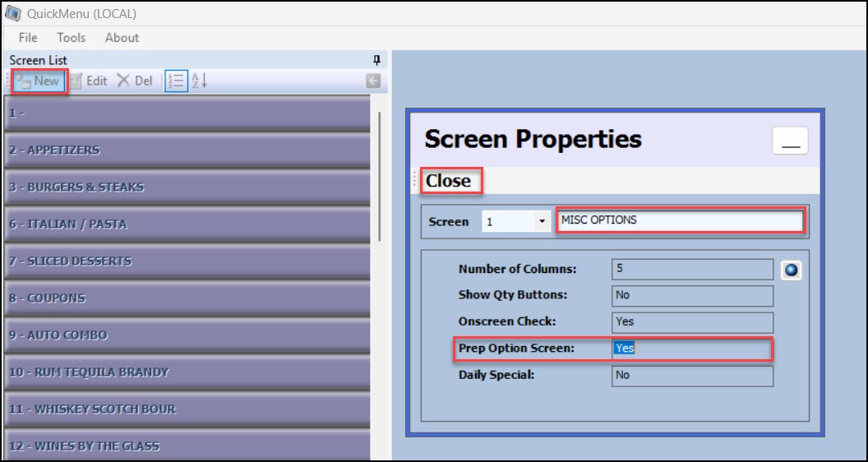This screenshot has width=868, height=462.
Task: Select '8 - COUPONS' screen
Action: (x=187, y=298)
